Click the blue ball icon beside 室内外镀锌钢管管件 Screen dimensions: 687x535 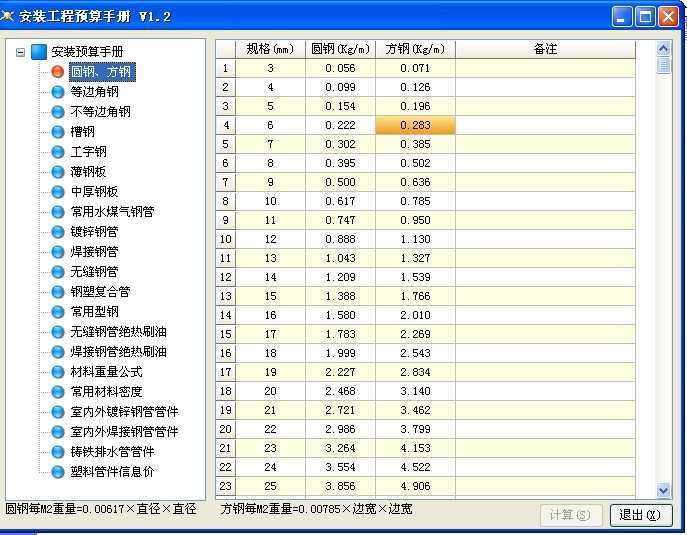click(x=57, y=412)
